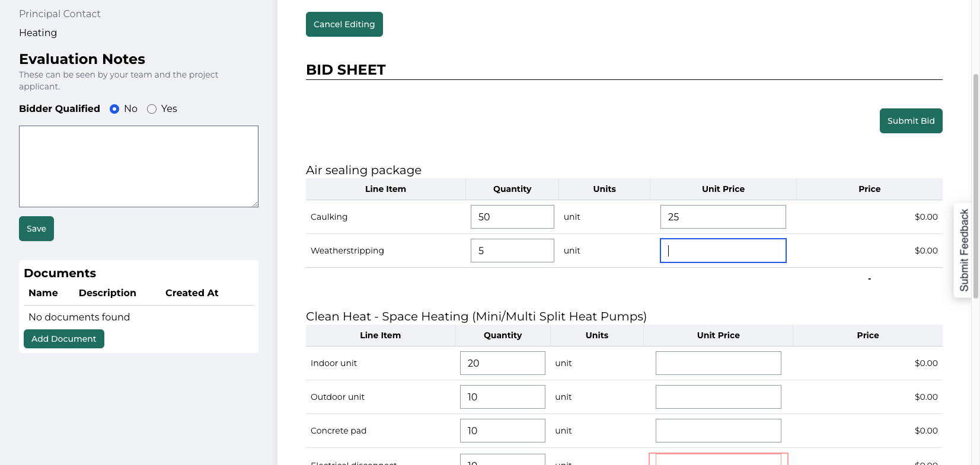The image size is (980, 465).
Task: Click the Outdoor unit row $0.00 price
Action: 926,397
